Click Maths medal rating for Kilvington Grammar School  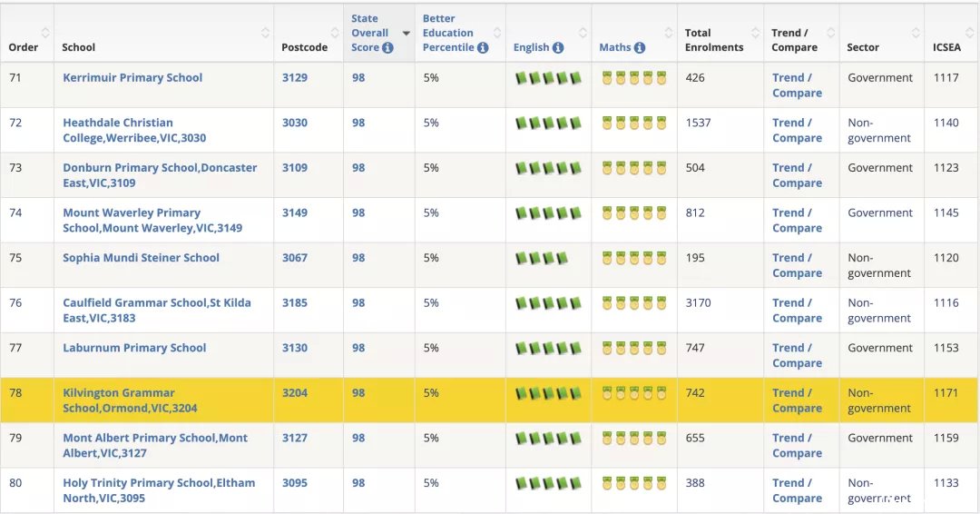(634, 393)
